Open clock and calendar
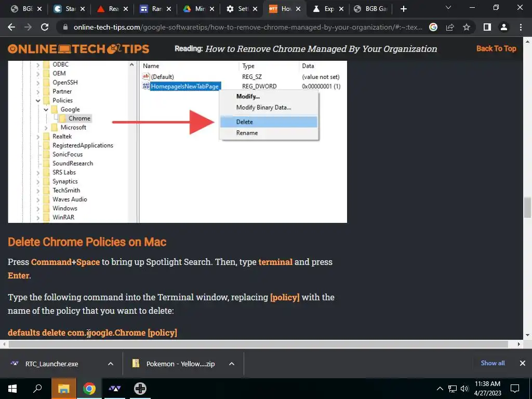The image size is (532, 399). coord(487,389)
